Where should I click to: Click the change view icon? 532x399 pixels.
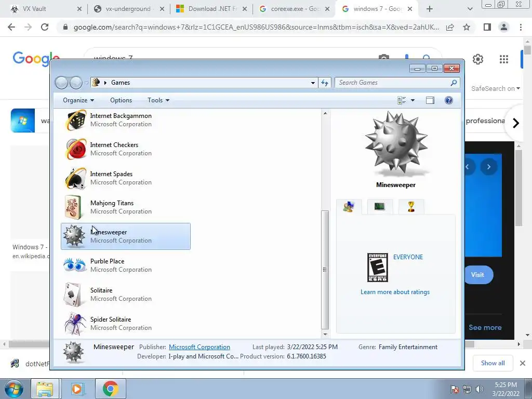click(x=402, y=100)
